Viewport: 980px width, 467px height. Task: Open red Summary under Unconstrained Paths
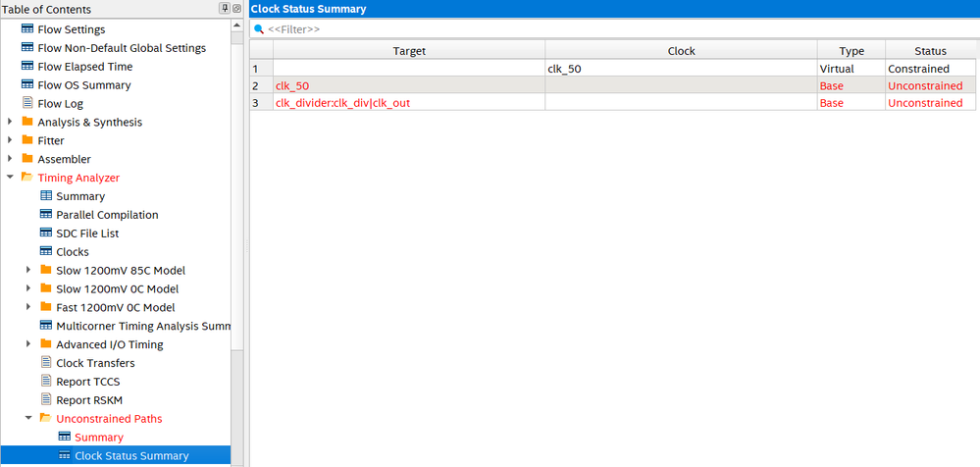(99, 437)
